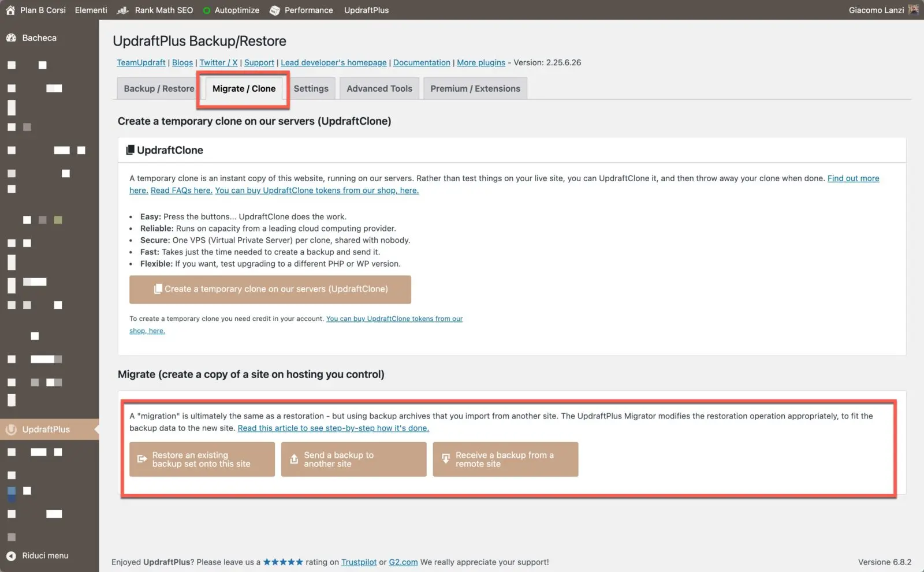Image resolution: width=924 pixels, height=572 pixels.
Task: Open the step-by-step migration article link
Action: pyautogui.click(x=333, y=428)
